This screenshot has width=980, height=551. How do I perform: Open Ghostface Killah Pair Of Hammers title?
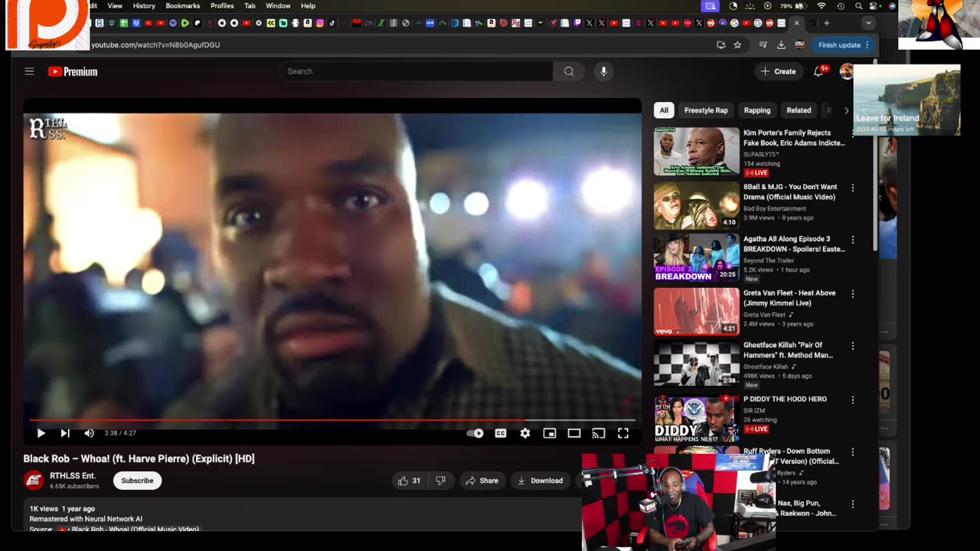pyautogui.click(x=788, y=350)
